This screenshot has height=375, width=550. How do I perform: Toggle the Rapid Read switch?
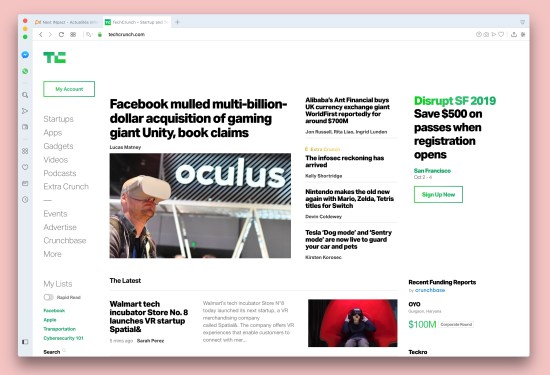48,297
